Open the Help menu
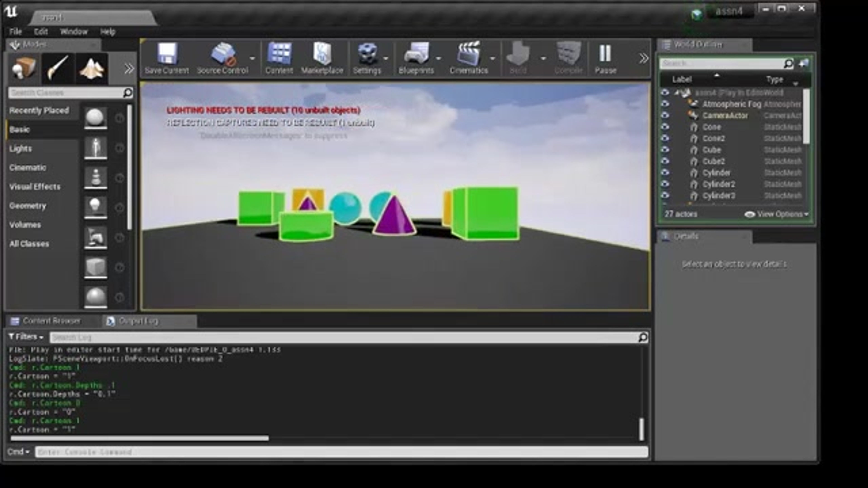Screen dimensions: 868x488 [108, 32]
